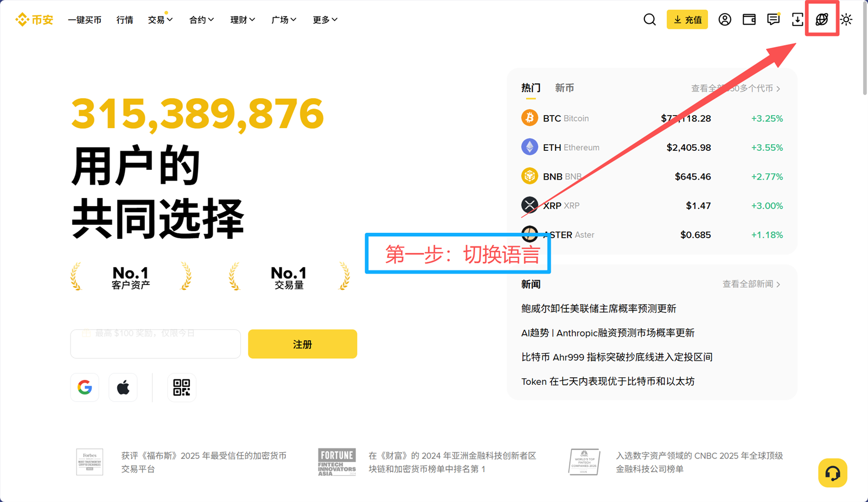This screenshot has height=502, width=868.
Task: Click the Fortune Fintech Innovators badge
Action: tap(337, 462)
